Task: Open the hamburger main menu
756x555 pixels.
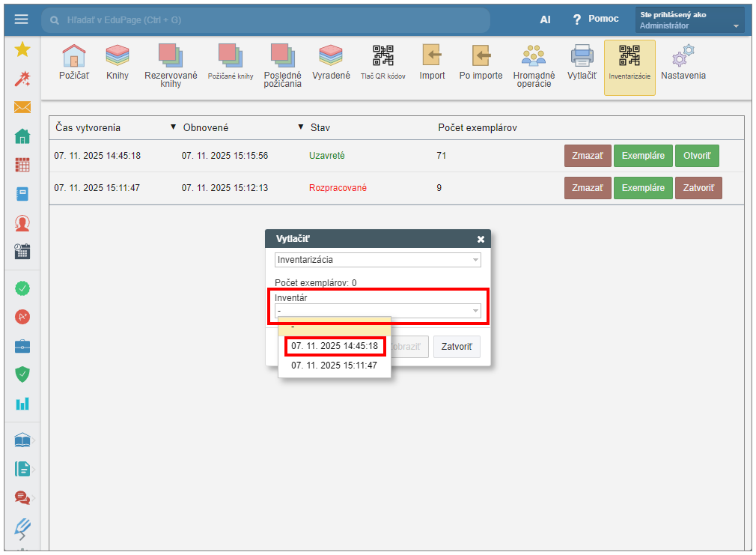Action: pyautogui.click(x=21, y=19)
